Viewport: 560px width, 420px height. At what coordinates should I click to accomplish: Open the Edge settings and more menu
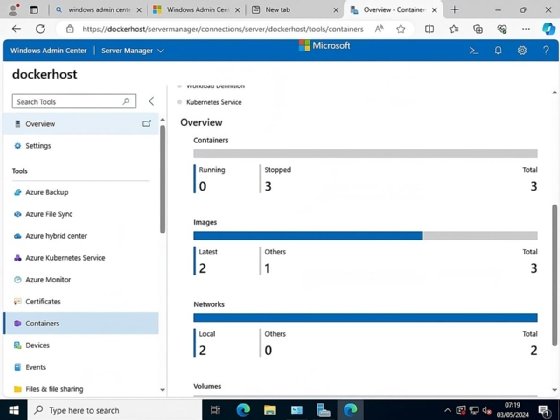[526, 29]
